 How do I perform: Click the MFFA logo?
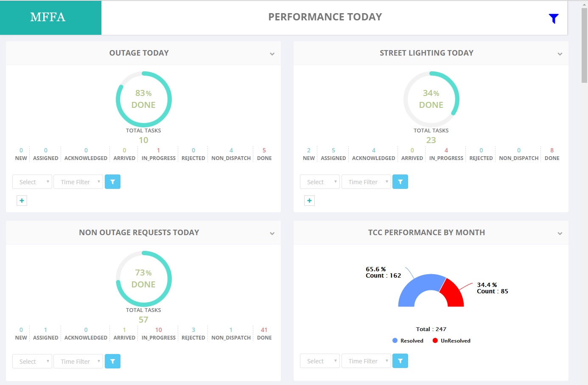pos(48,17)
